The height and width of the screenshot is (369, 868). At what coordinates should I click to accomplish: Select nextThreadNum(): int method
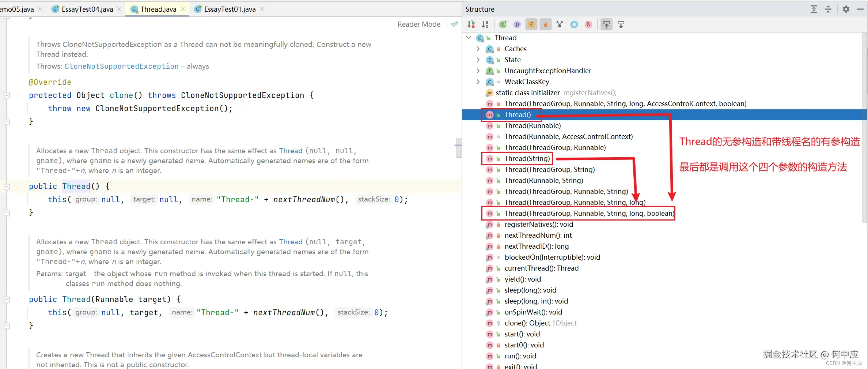538,235
